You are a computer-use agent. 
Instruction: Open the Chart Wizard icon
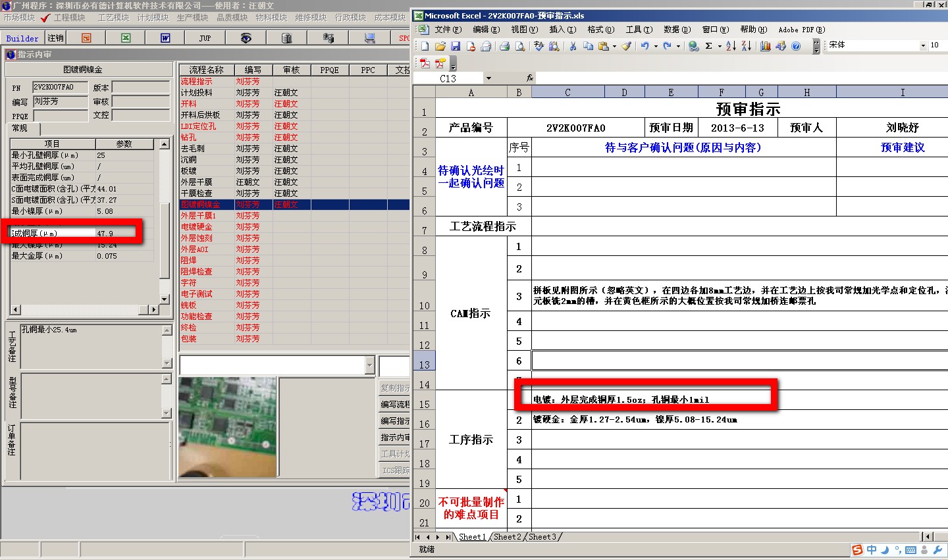[x=765, y=46]
